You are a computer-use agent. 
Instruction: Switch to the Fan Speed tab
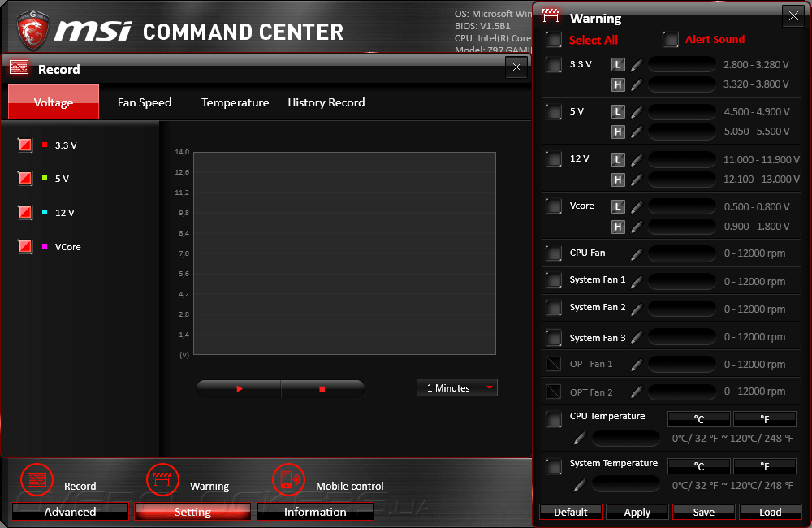tap(145, 102)
